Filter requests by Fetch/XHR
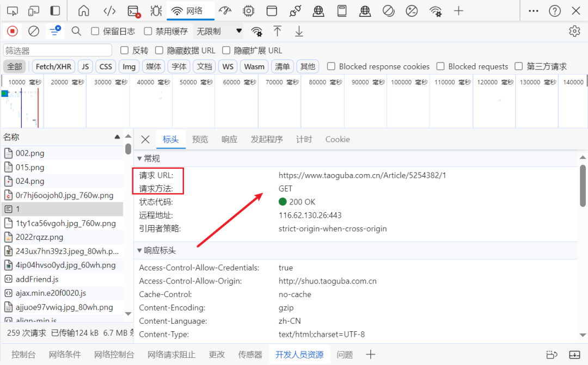 [53, 66]
